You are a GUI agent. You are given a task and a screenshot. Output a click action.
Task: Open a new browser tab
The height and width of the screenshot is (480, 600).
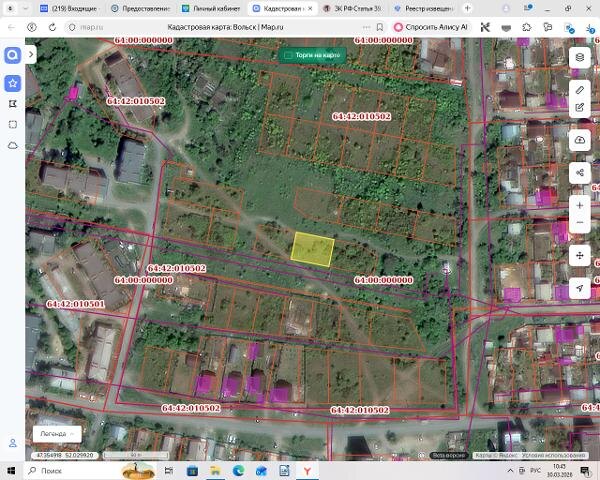pyautogui.click(x=468, y=8)
